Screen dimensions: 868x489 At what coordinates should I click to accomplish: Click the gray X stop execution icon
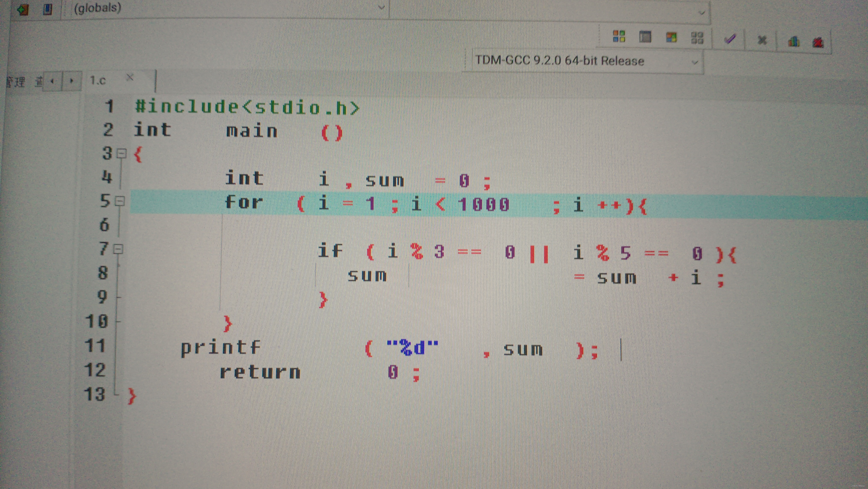point(762,40)
